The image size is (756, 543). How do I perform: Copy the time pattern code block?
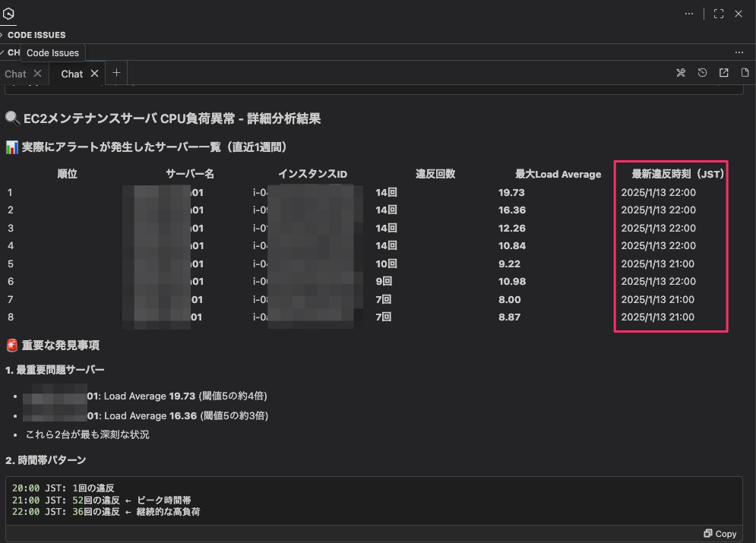click(720, 534)
